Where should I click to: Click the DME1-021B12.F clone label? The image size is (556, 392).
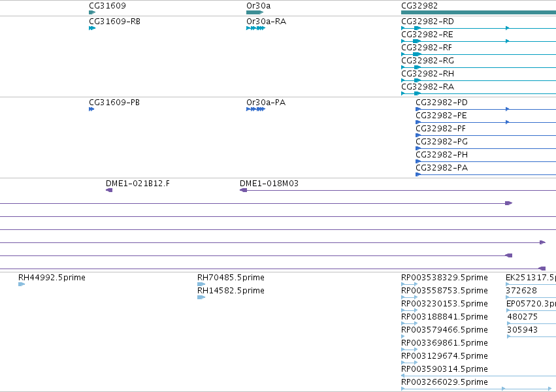pos(138,184)
